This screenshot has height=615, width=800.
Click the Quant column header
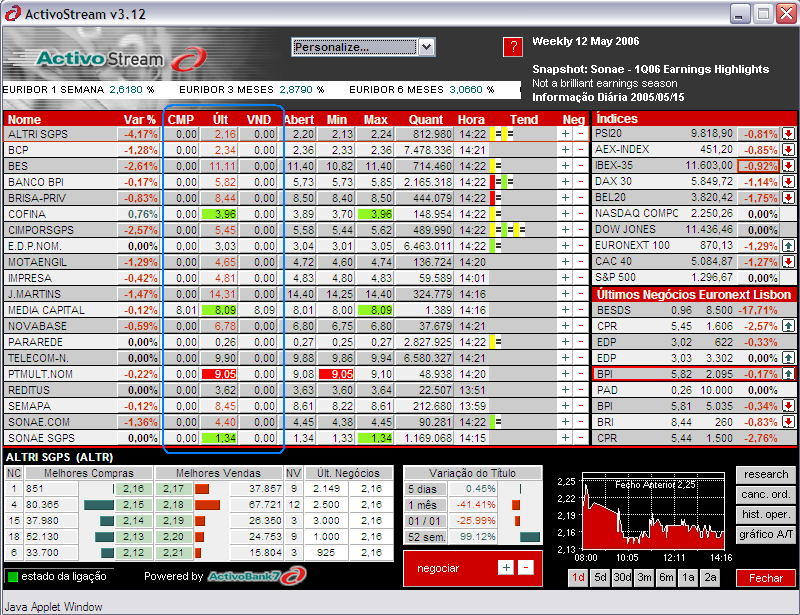click(426, 119)
